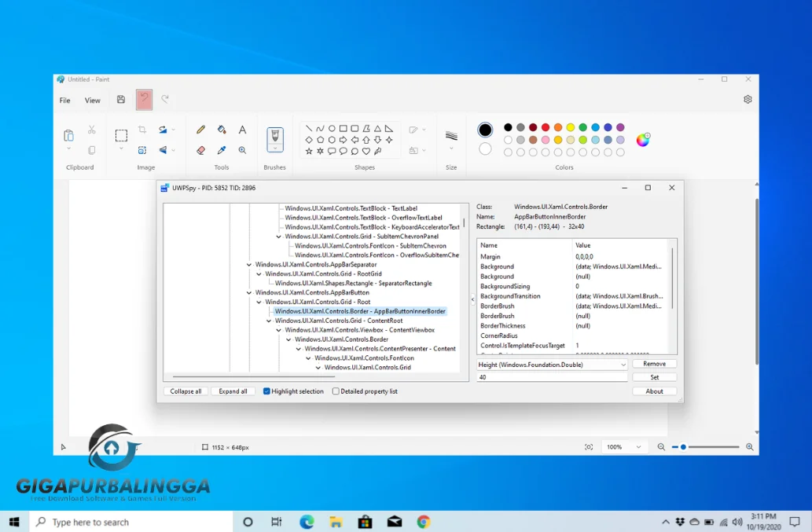
Task: Select the red color swatch
Action: (546, 127)
